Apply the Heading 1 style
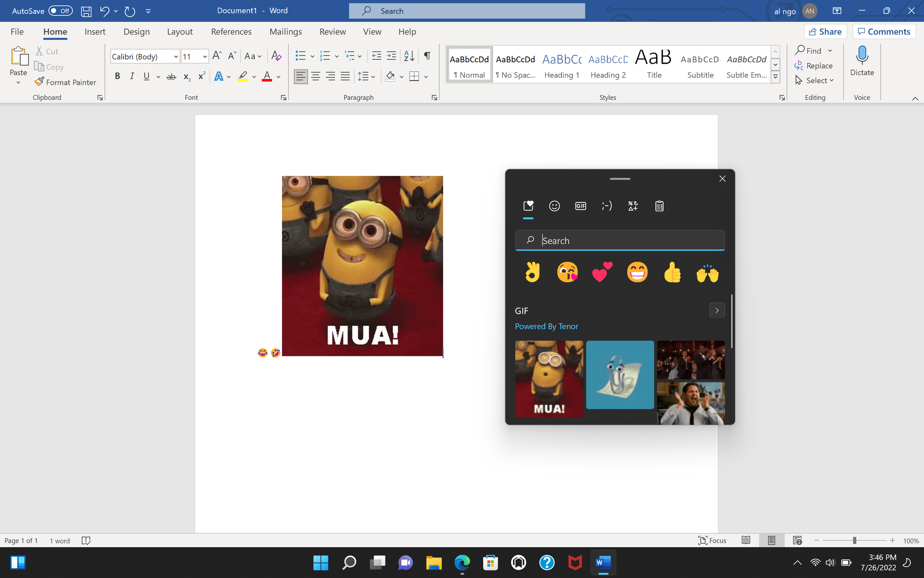 pos(562,65)
